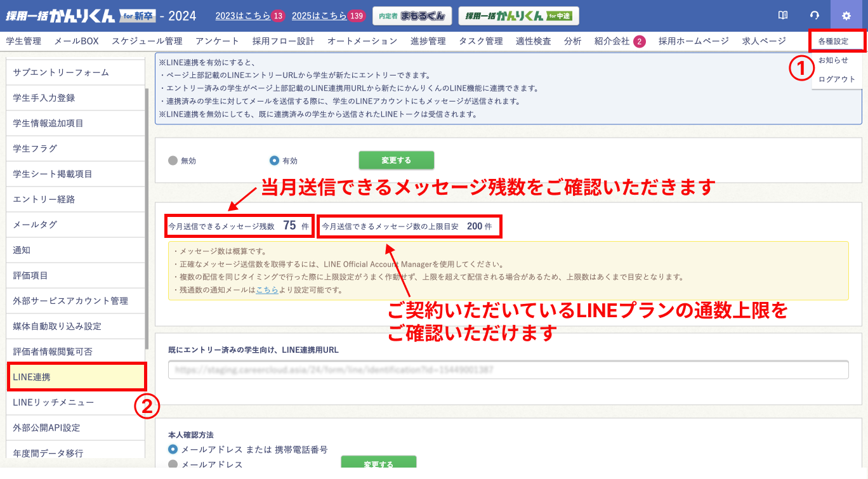Open エントリー経路 in the sidebar
Screen dimensions: 868x479
click(x=76, y=199)
